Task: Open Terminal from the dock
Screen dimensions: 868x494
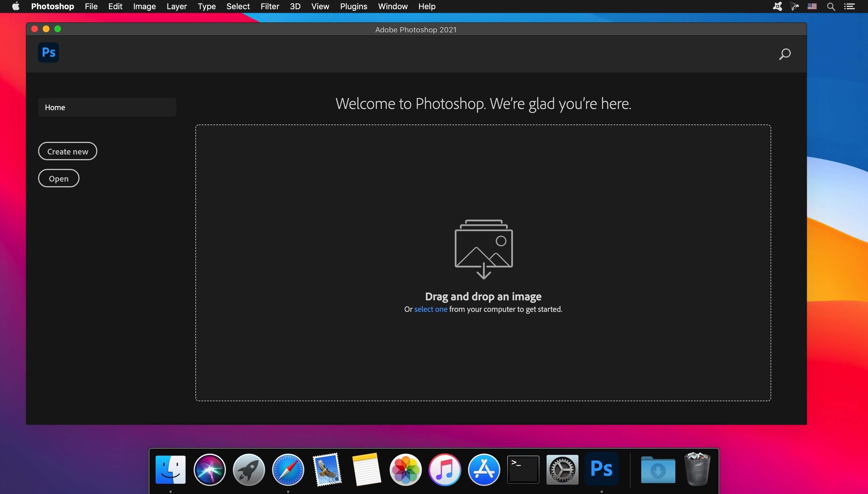Action: click(x=523, y=469)
